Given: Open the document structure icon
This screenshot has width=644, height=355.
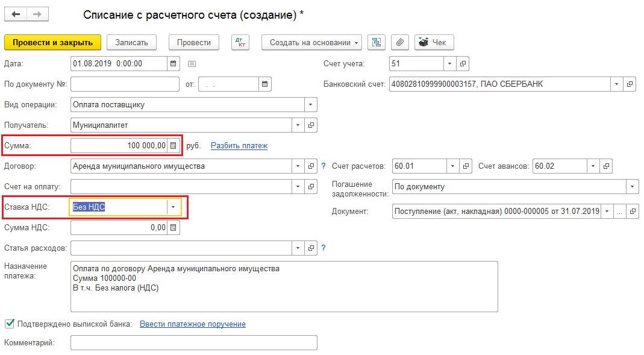Looking at the screenshot, I should (x=377, y=42).
